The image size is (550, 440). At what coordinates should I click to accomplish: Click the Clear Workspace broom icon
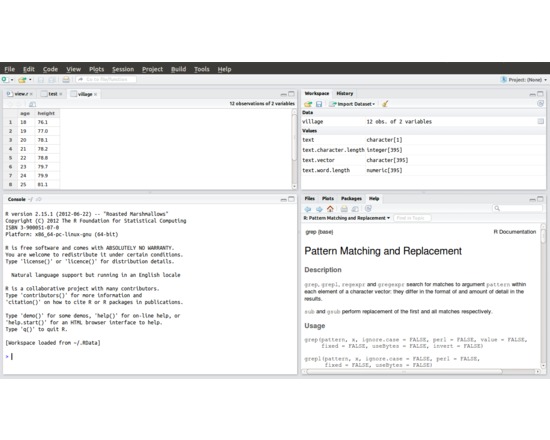coord(385,104)
